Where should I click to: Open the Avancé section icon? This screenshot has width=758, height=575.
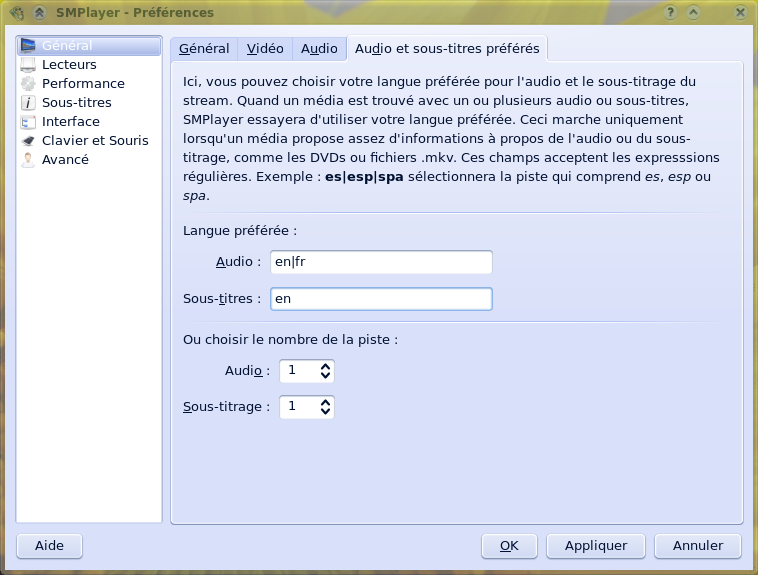(x=29, y=160)
